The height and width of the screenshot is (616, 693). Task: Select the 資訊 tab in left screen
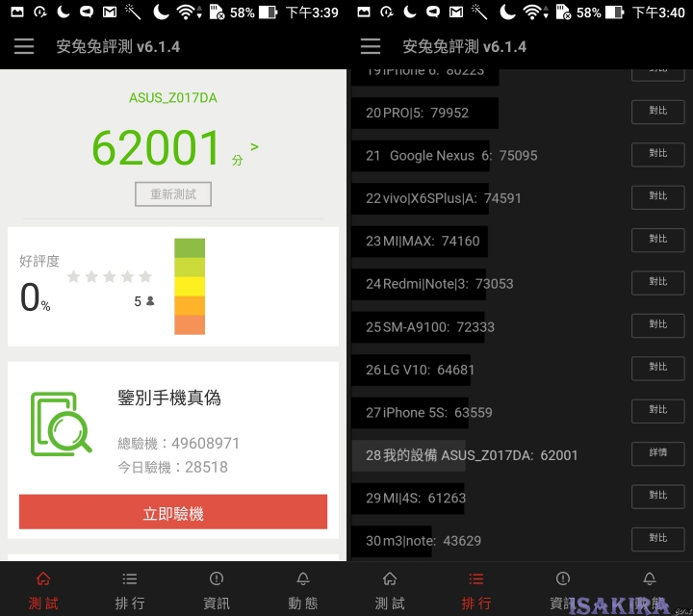[217, 590]
